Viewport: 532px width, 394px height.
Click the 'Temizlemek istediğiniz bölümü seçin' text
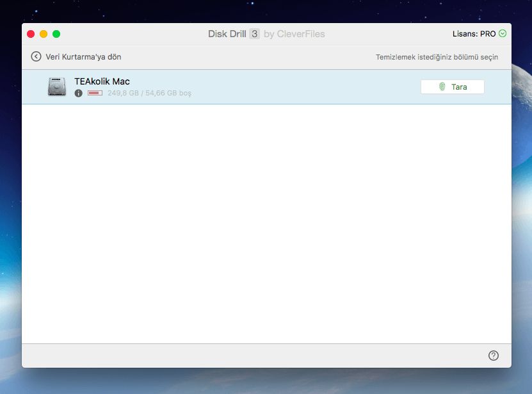tap(437, 57)
